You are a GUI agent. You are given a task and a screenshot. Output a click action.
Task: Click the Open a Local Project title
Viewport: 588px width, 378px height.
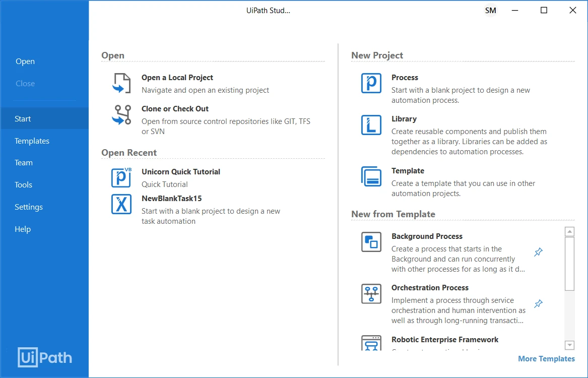coord(177,78)
